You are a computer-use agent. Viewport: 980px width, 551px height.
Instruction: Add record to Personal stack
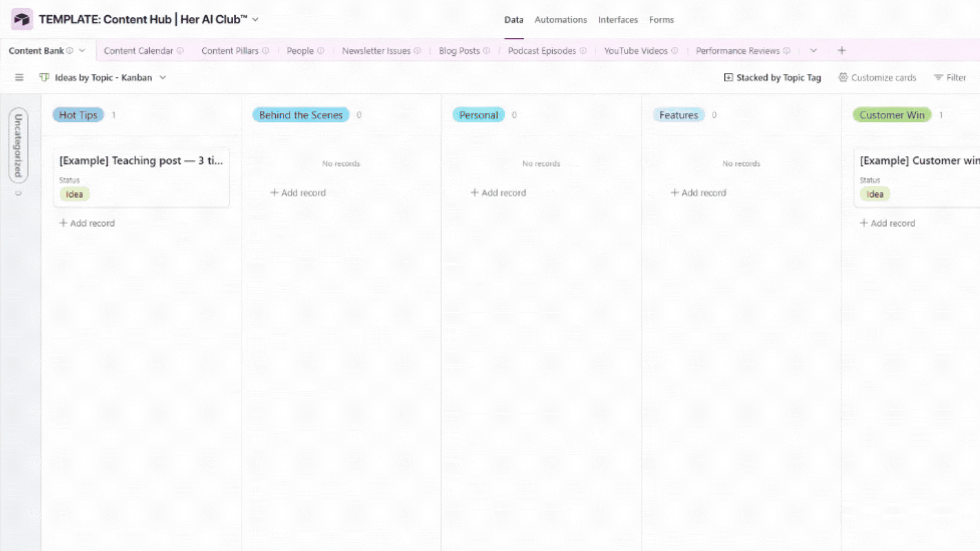(498, 193)
